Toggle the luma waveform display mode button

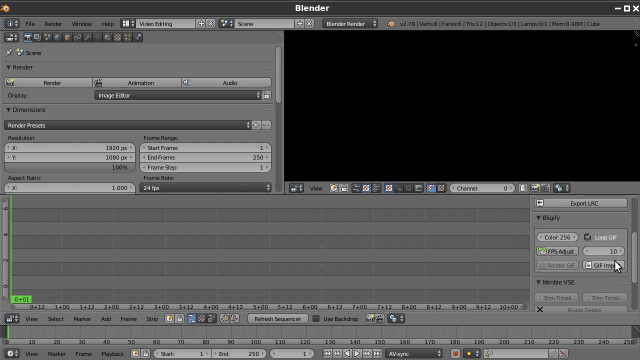tap(399, 188)
